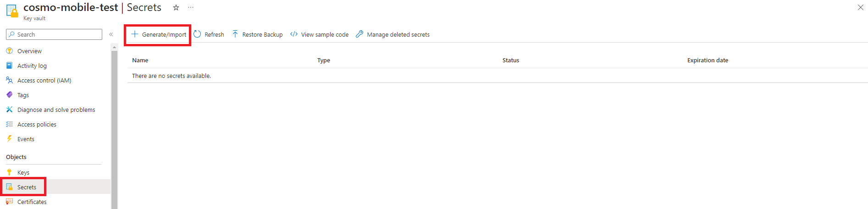Collapse the left sidebar menu
The height and width of the screenshot is (209, 868).
pos(111,34)
